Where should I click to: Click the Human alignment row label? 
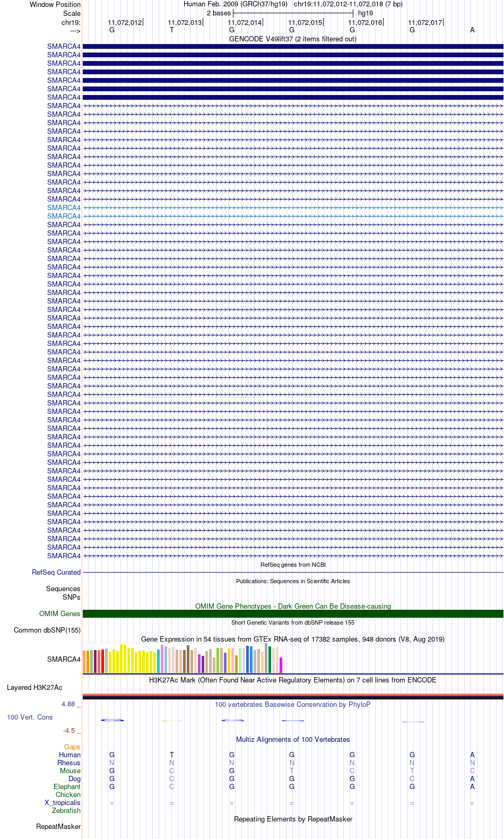coord(70,755)
